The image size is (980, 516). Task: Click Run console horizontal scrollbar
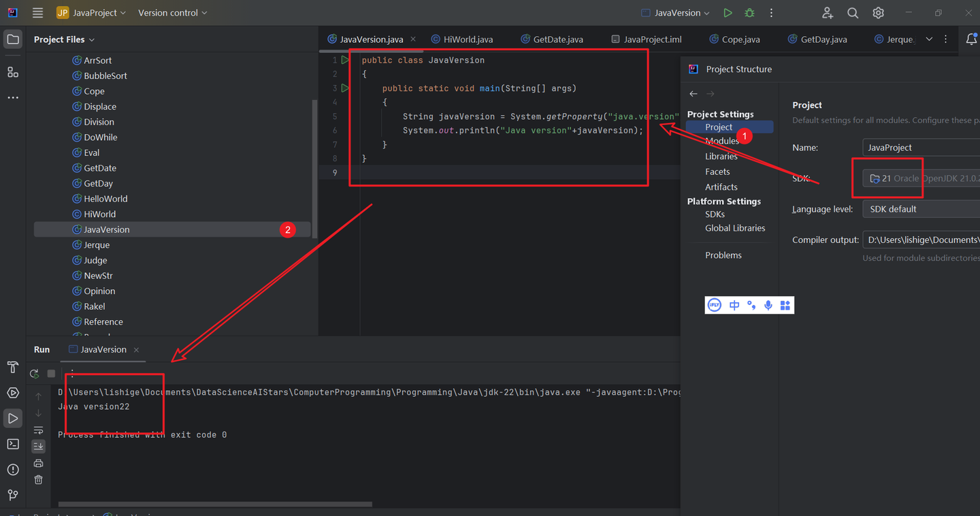pyautogui.click(x=215, y=504)
